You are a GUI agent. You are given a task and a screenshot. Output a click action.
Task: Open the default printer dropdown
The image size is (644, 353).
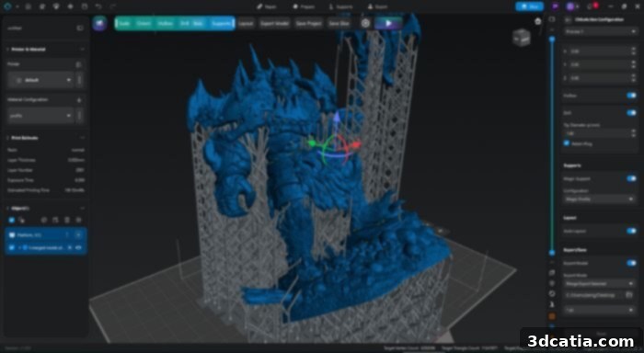point(40,80)
